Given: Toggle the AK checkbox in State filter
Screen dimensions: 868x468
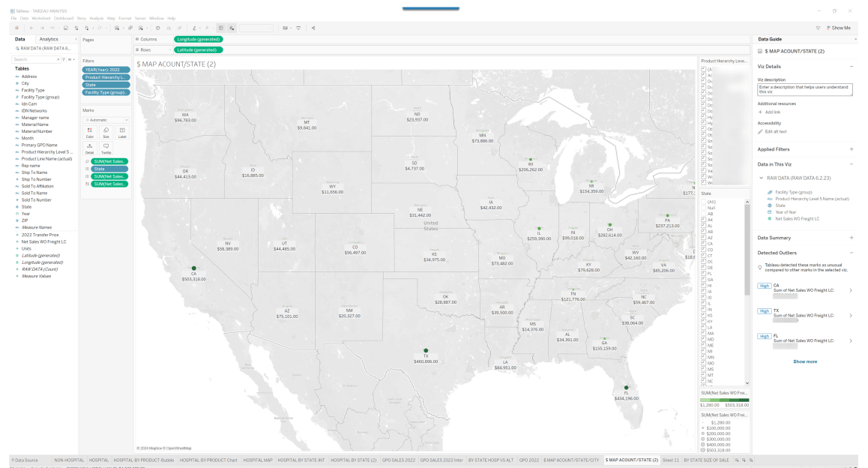Looking at the screenshot, I should coord(703,220).
